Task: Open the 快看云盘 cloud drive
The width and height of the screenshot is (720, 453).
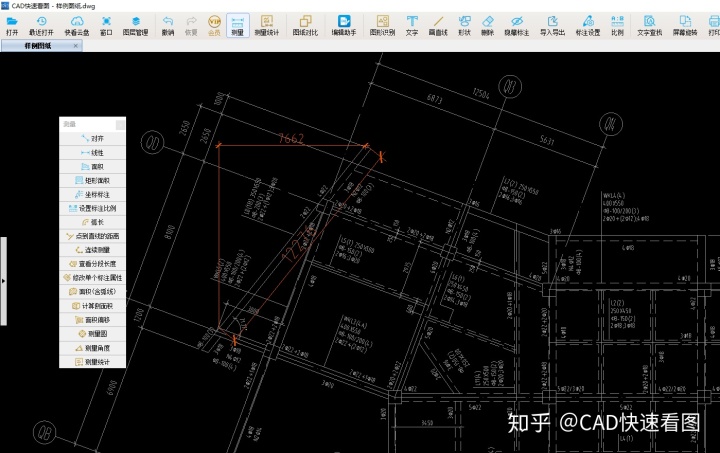Action: 77,26
